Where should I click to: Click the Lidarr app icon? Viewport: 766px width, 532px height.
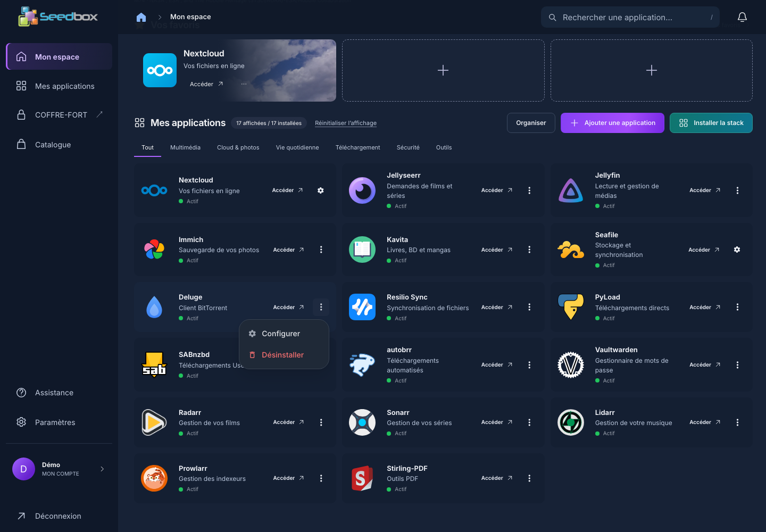571,422
